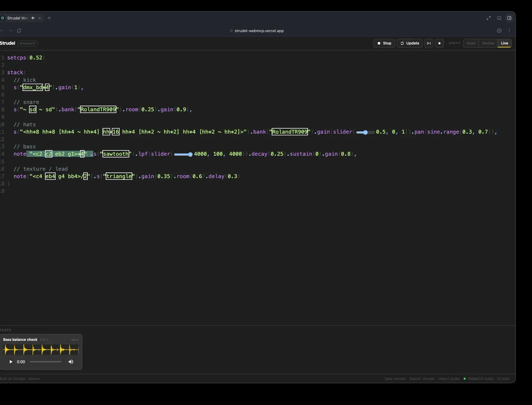Save the Bass balance check take

[75, 340]
